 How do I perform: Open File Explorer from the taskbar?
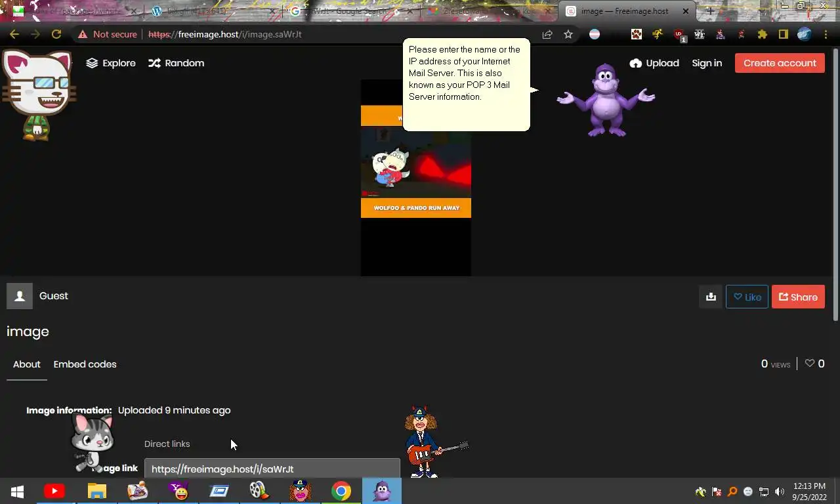pyautogui.click(x=97, y=492)
